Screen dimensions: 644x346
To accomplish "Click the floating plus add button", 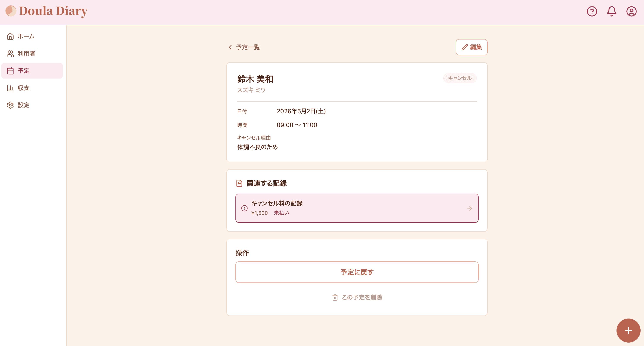I will pos(628,331).
